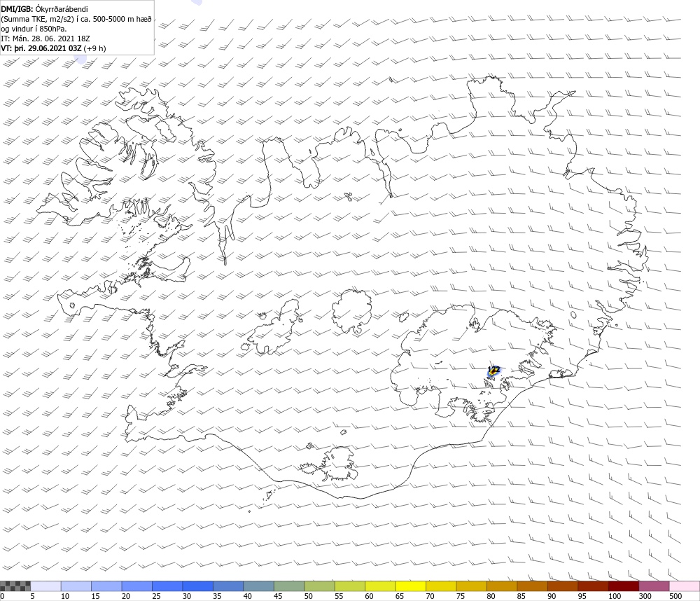Click the 60–65 yellow legend swatch

click(x=380, y=586)
